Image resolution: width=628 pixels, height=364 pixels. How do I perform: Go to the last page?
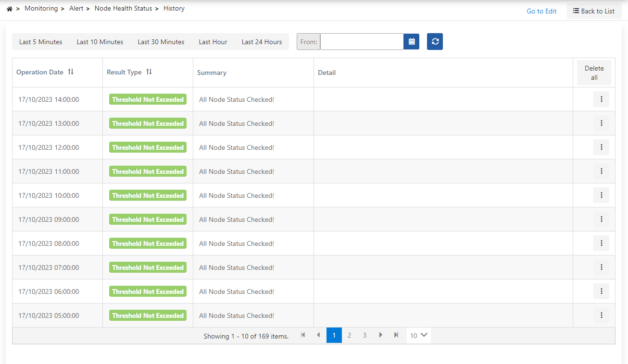(396, 335)
